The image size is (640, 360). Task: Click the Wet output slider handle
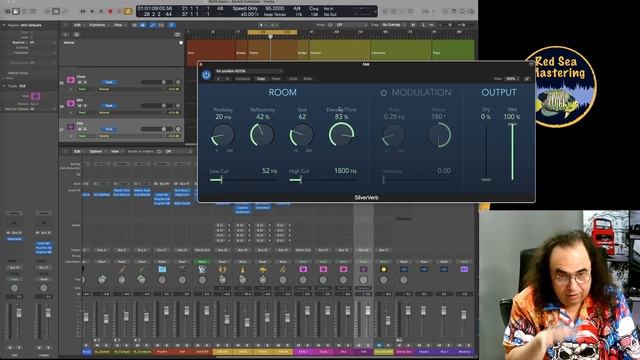pos(512,124)
